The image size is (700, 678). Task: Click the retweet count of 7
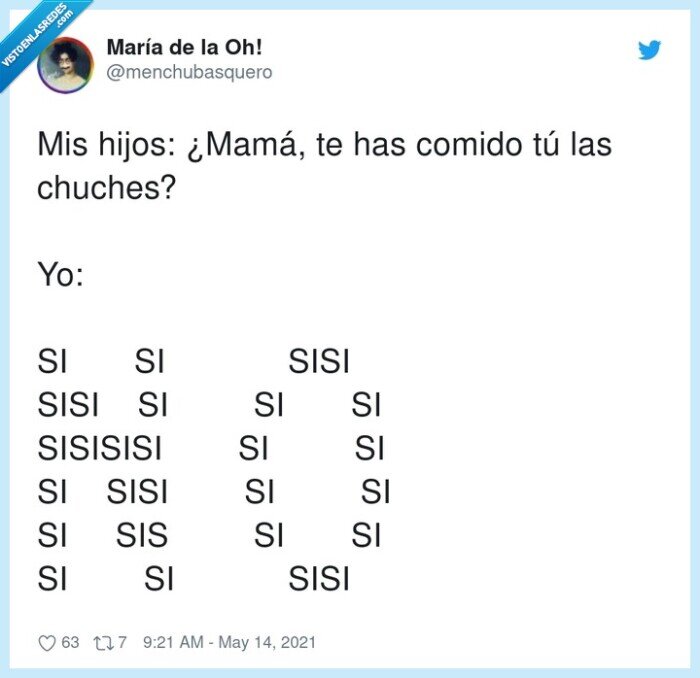(122, 643)
